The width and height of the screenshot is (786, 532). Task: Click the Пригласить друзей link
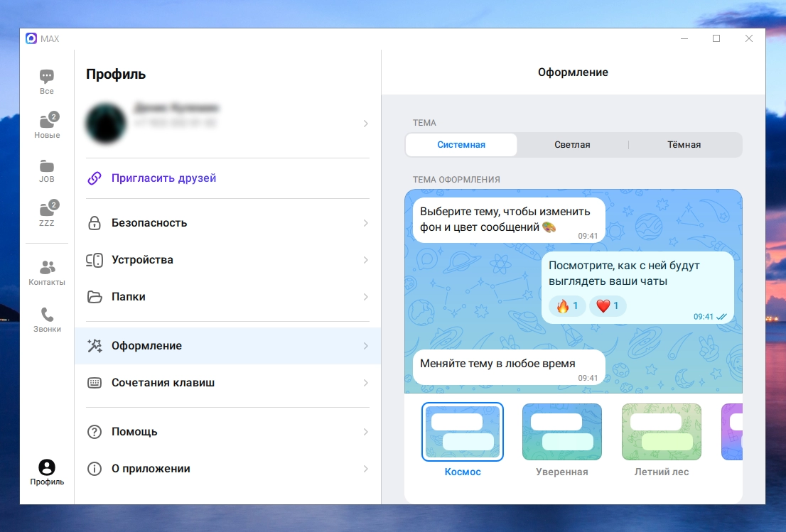[x=163, y=178]
